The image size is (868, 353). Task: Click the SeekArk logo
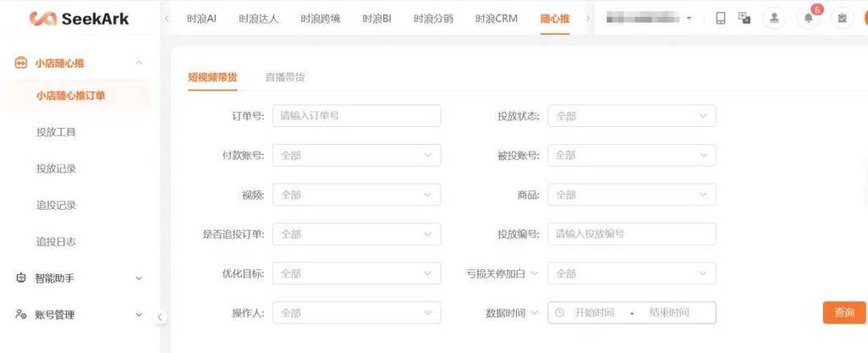(79, 19)
